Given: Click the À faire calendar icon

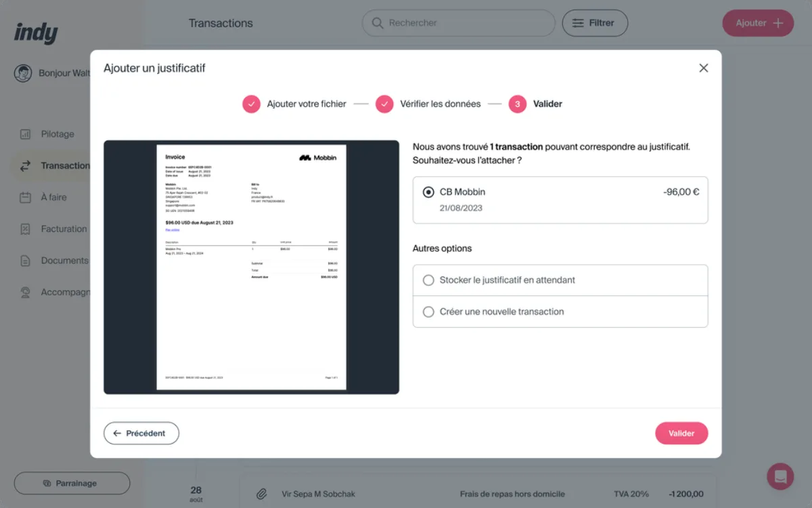Looking at the screenshot, I should coord(25,198).
